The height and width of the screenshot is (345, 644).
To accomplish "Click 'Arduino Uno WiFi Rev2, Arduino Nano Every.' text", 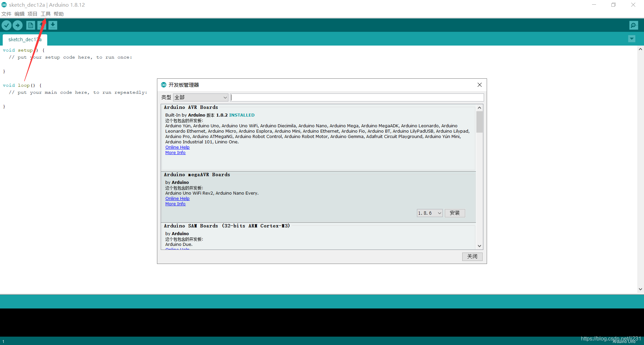I will [x=212, y=193].
